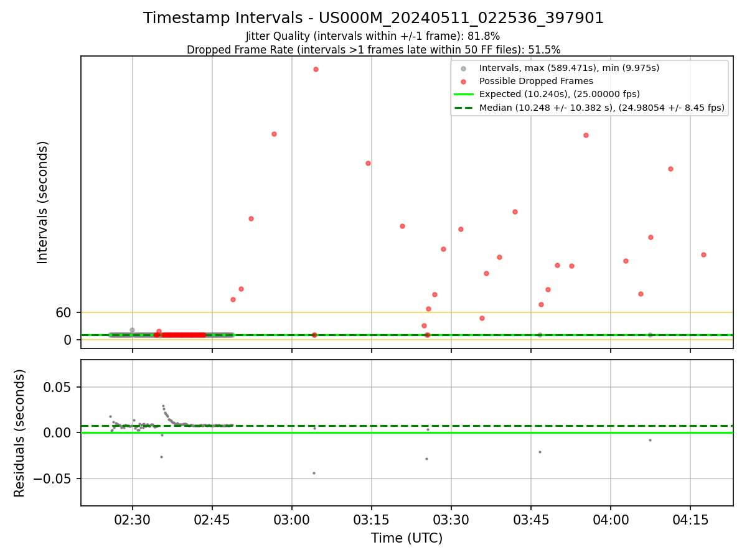Click the '03:30' time tick label
Viewport: 747px width, 560px height.
coord(451,520)
